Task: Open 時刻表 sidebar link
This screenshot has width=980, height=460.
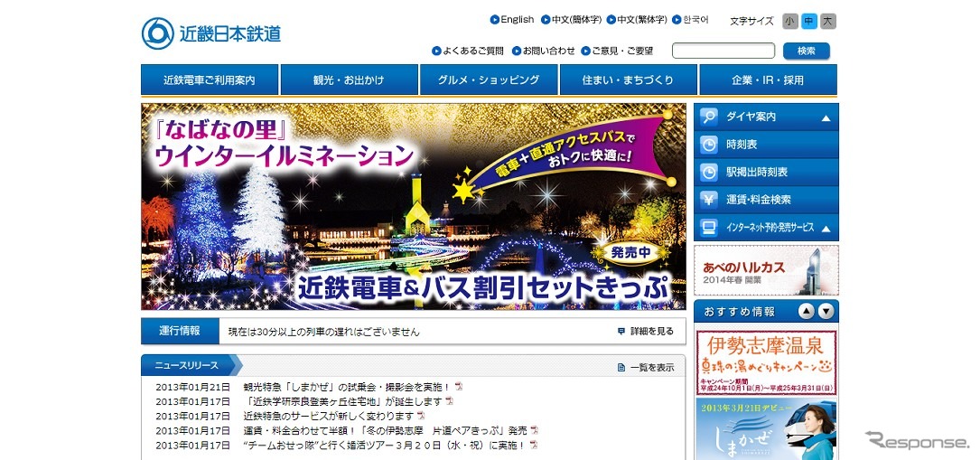Action: 766,145
